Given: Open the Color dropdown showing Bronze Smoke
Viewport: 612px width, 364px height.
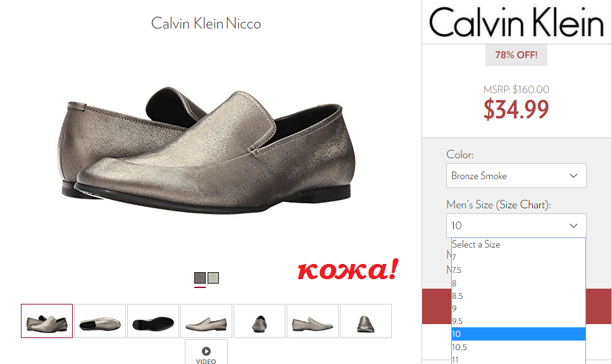Looking at the screenshot, I should click(516, 176).
